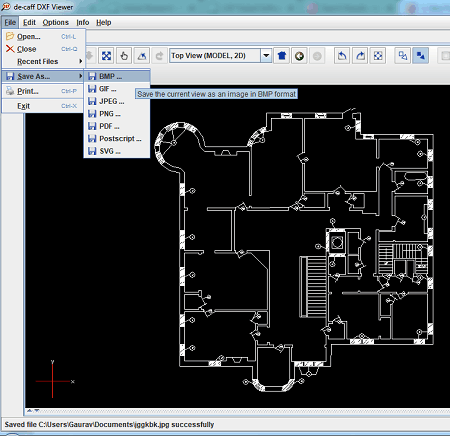This screenshot has width=450, height=436.
Task: Toggle the white overlapping squares background button
Action: pyautogui.click(x=403, y=56)
